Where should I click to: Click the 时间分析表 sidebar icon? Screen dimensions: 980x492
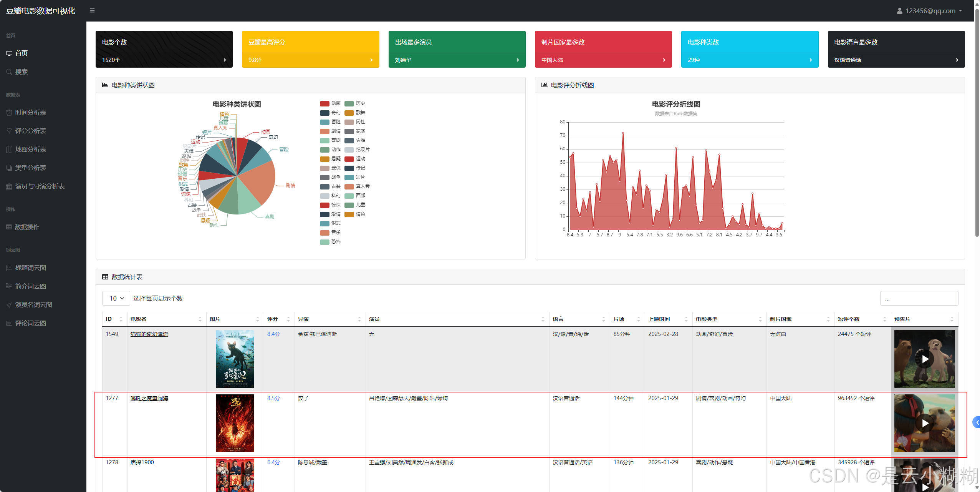(x=9, y=113)
